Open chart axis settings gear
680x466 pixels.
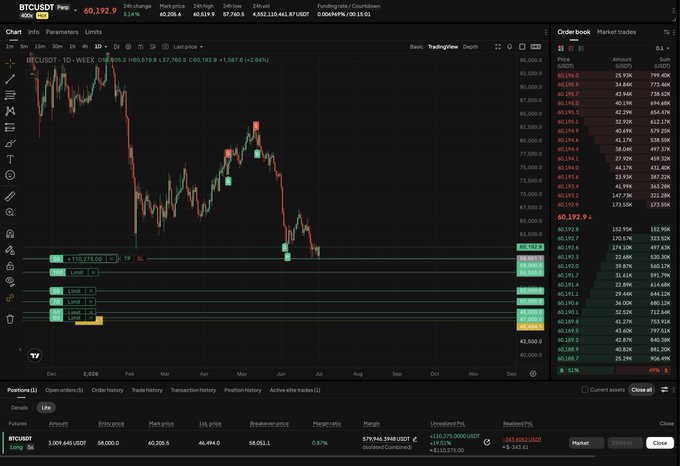pos(533,374)
